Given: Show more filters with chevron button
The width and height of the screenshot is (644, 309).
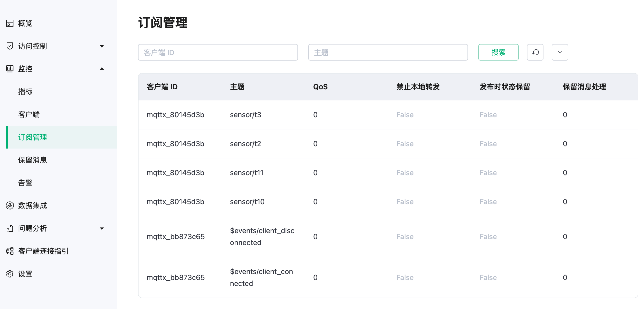Looking at the screenshot, I should [x=560, y=52].
